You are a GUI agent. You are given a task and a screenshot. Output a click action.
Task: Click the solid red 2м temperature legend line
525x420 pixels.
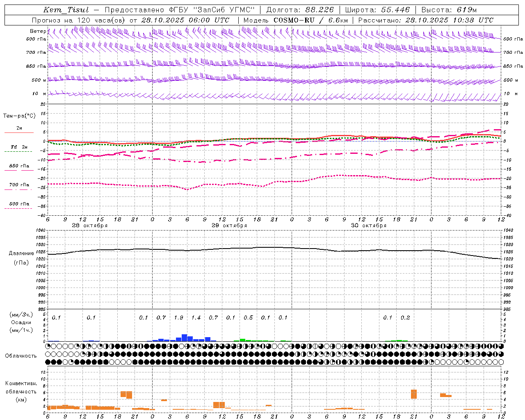pyautogui.click(x=19, y=132)
